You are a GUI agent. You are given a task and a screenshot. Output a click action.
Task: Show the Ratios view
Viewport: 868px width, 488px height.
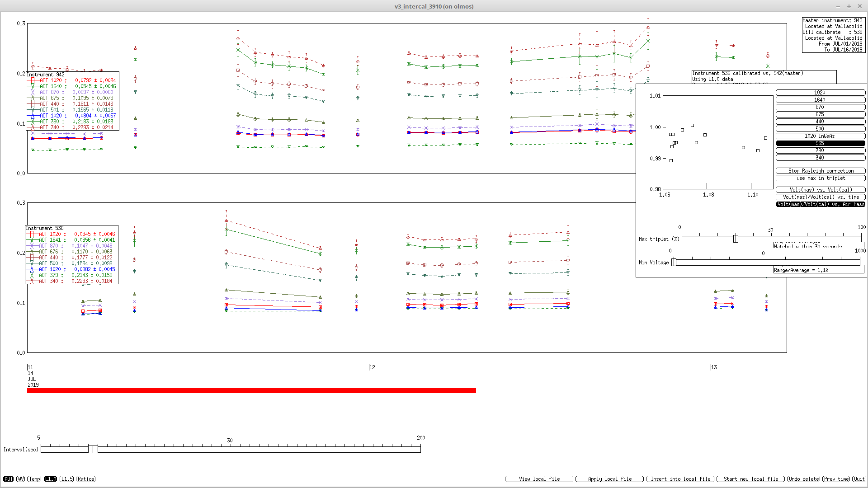point(85,479)
